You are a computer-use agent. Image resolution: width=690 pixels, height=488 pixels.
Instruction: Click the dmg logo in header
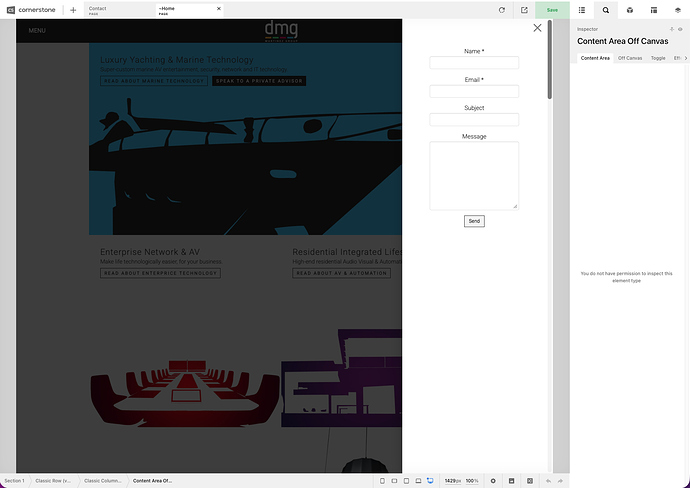click(281, 31)
